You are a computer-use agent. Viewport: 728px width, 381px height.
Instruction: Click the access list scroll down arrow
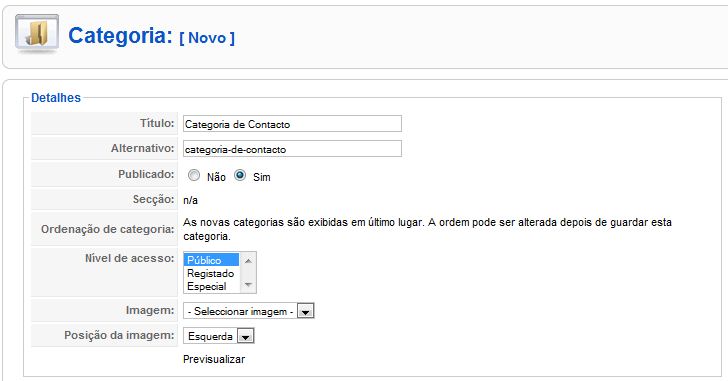click(x=248, y=285)
